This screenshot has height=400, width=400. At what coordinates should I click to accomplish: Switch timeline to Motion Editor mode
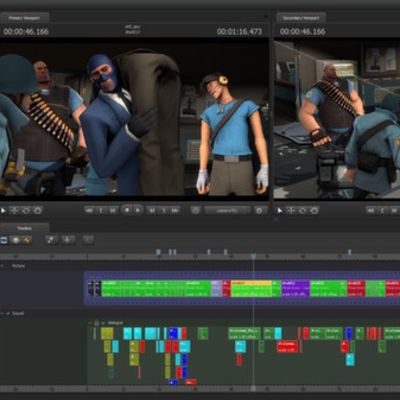[x=15, y=240]
